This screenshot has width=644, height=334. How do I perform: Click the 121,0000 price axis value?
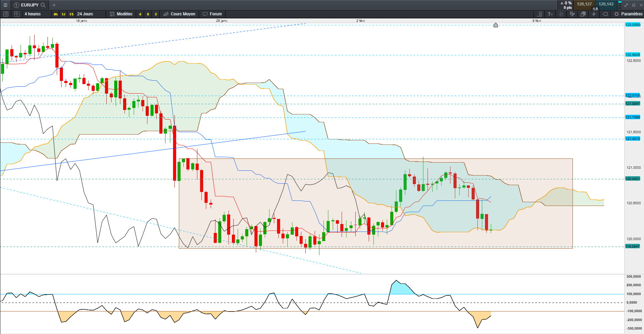(634, 168)
